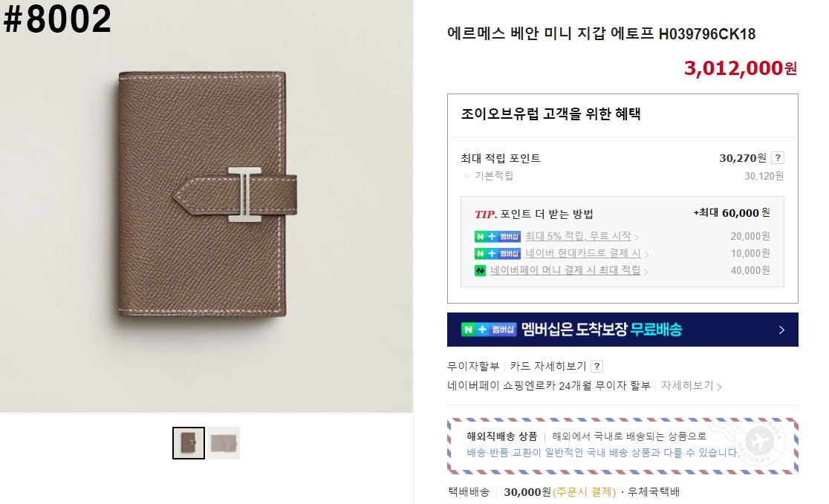Click the 카드 자세히보기 link
This screenshot has width=829, height=504.
coord(548,366)
